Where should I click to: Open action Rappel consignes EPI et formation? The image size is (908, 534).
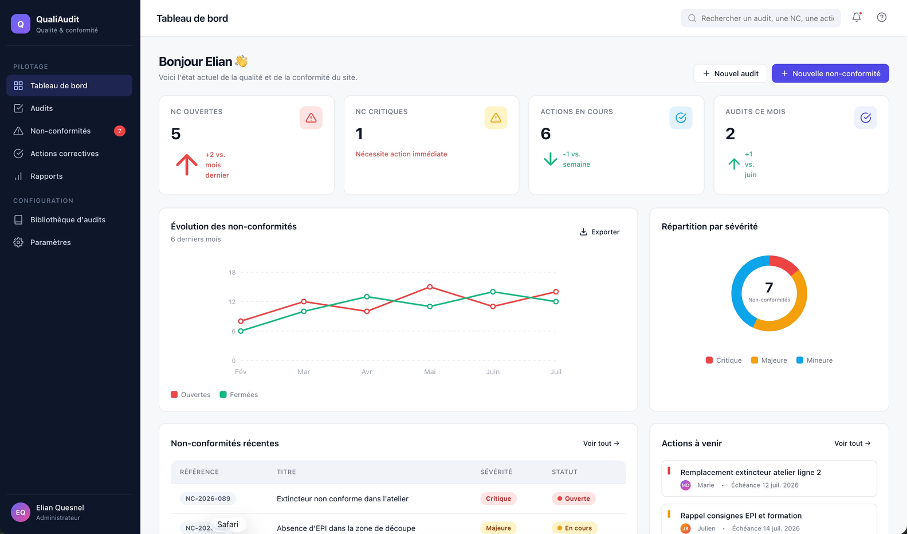769,519
